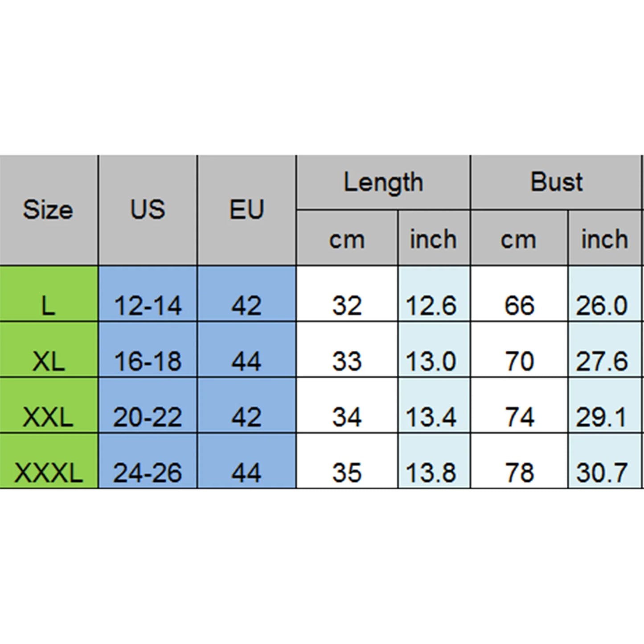Viewport: 644px width, 644px height.
Task: Click the 12.6 inch length cell
Action: tap(433, 294)
